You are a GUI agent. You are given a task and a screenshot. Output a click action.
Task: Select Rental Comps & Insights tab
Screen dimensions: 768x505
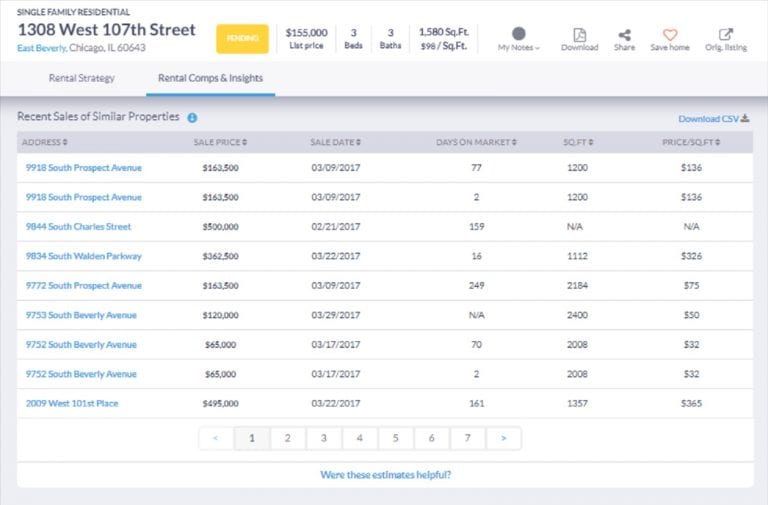pos(210,78)
